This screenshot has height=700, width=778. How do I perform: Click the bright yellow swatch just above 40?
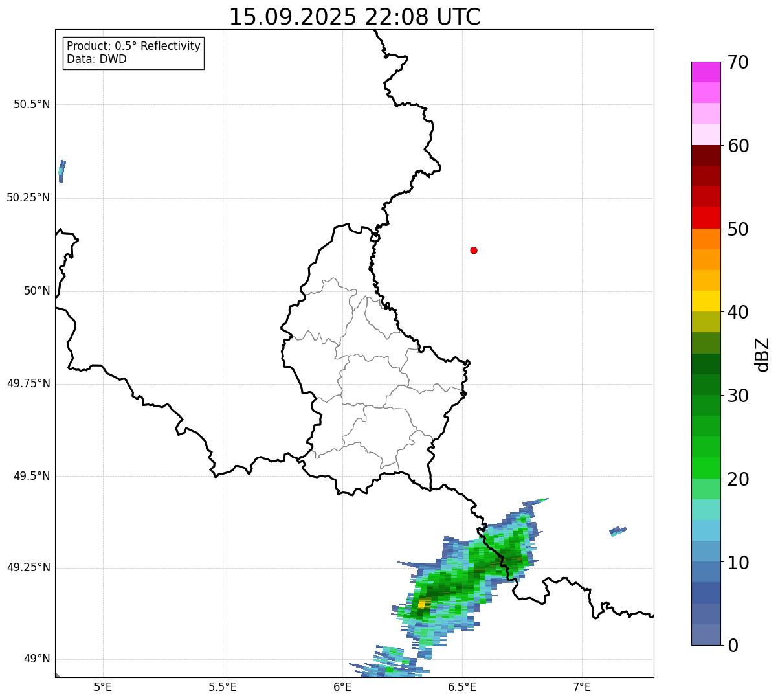tap(706, 301)
